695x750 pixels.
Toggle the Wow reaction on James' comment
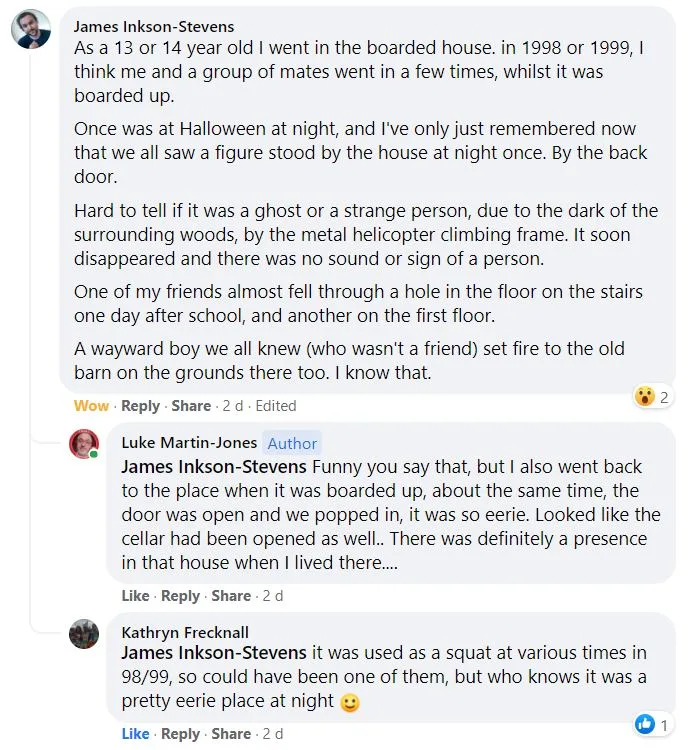coord(91,406)
